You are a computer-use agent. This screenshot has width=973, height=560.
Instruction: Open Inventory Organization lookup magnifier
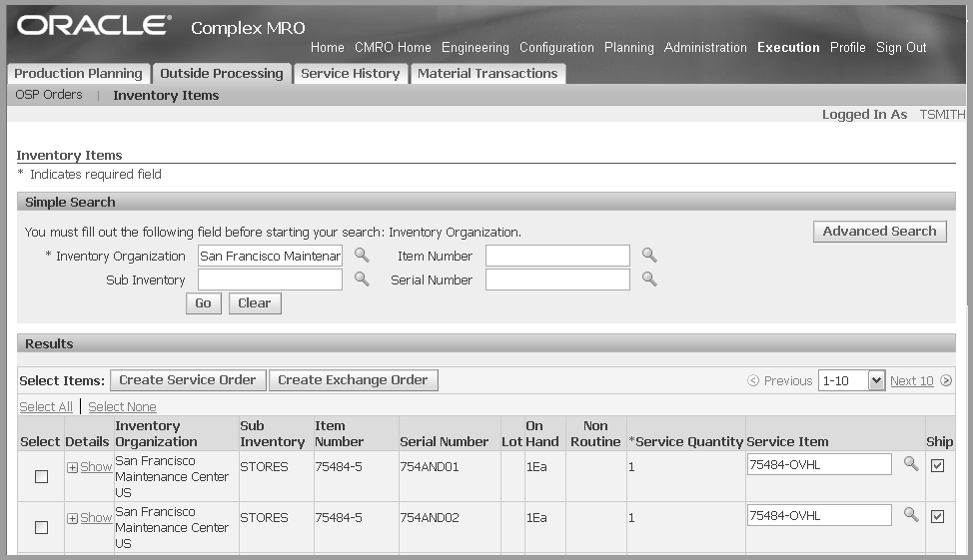coord(362,255)
